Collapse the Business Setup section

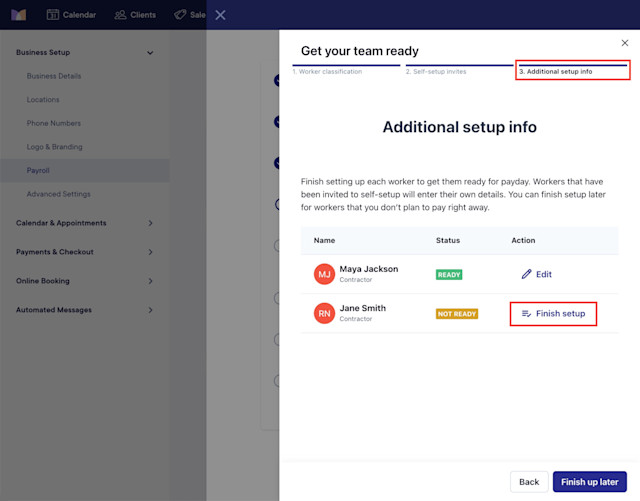[x=150, y=53]
